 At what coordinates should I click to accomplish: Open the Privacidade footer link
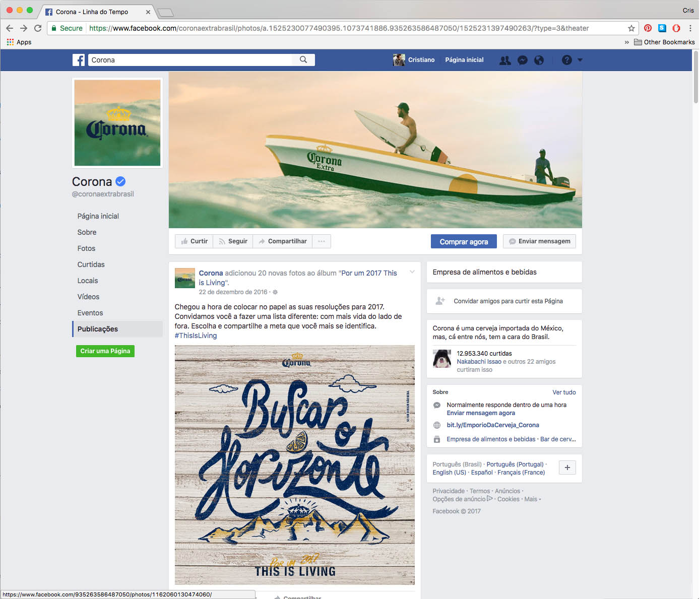[x=449, y=491]
